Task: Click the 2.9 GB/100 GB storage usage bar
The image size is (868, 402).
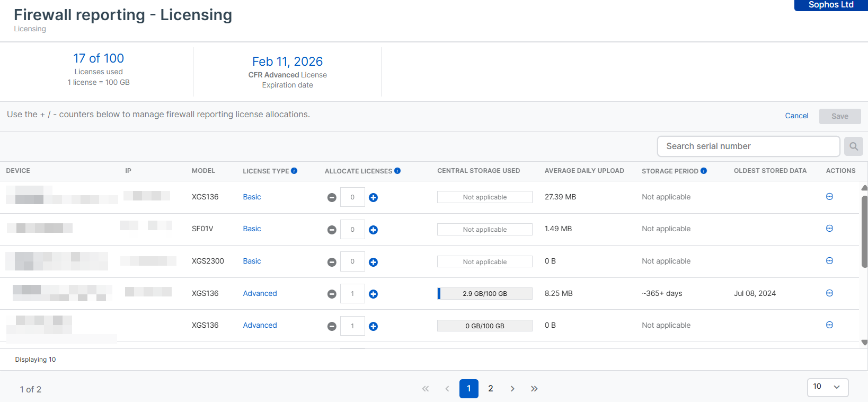Action: click(x=484, y=294)
